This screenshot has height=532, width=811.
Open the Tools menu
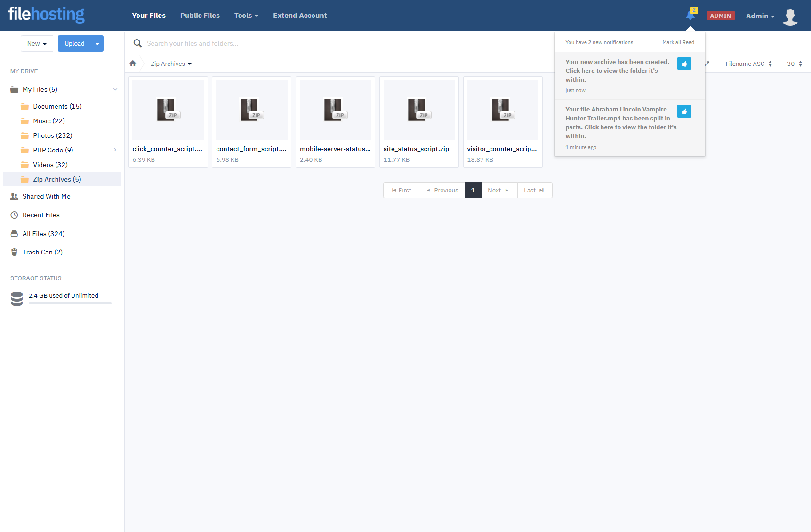tap(246, 16)
